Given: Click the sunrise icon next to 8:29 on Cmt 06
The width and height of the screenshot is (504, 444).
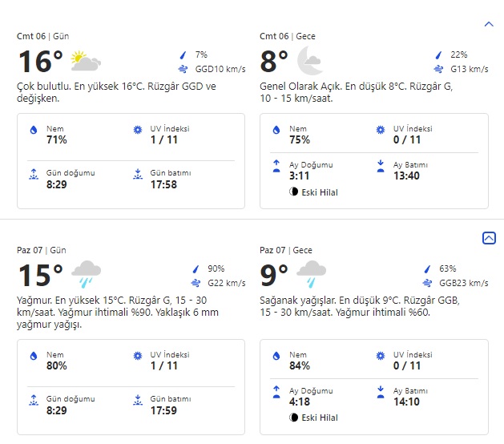Looking at the screenshot, I should pyautogui.click(x=33, y=172).
